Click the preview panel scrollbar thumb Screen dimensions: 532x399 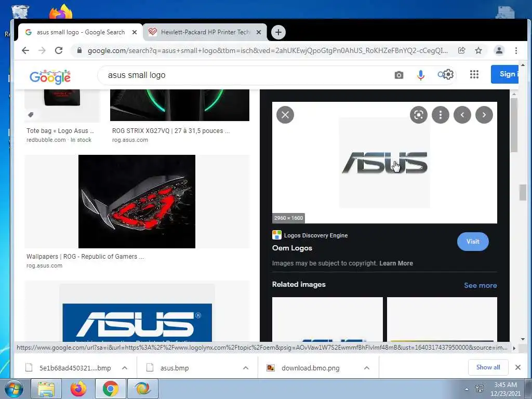coord(514,125)
